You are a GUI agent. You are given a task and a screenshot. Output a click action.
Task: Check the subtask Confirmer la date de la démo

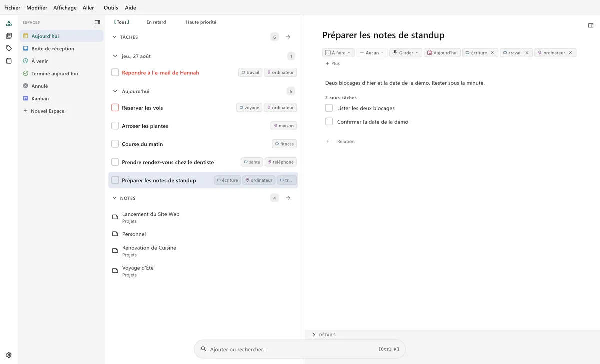coord(329,121)
